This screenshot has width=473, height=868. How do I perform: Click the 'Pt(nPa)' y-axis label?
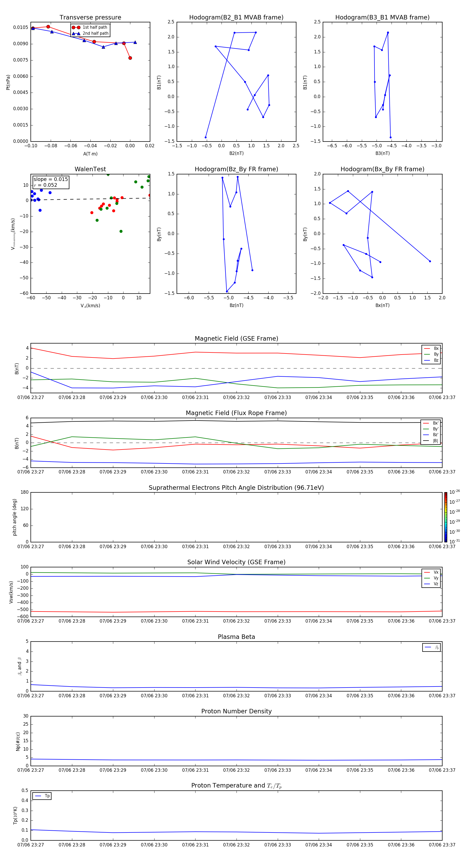pos(8,82)
